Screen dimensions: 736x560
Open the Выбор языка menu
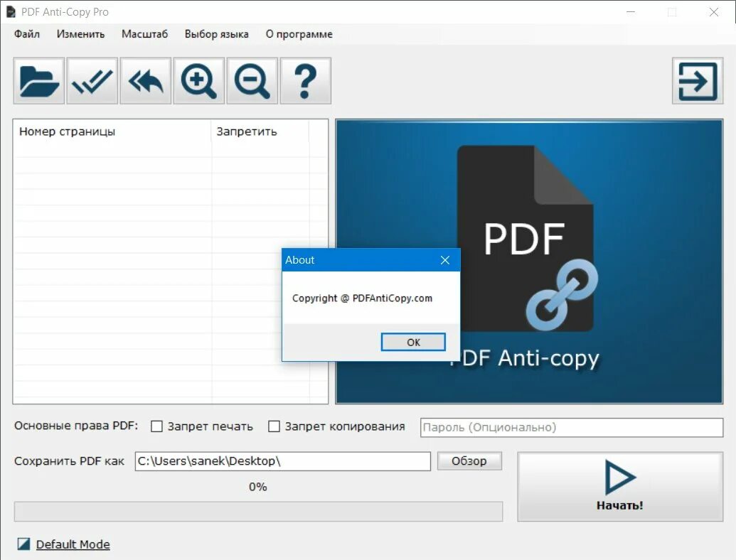click(x=216, y=34)
